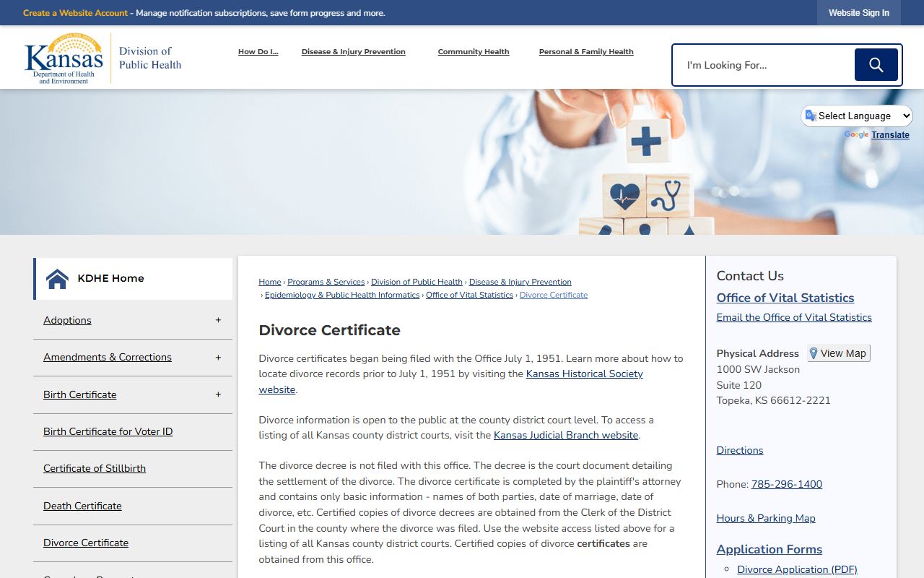This screenshot has height=578, width=924.
Task: Open Office of Vital Statistics contact heading
Action: pyautogui.click(x=785, y=298)
